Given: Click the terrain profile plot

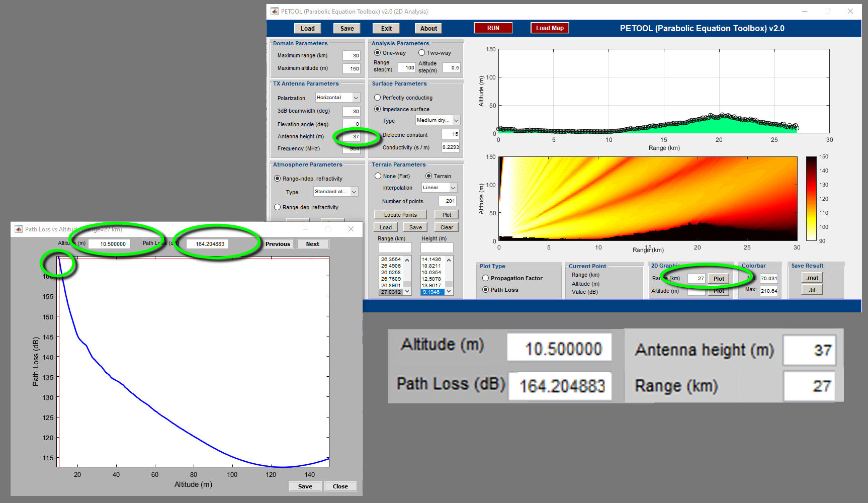Looking at the screenshot, I should [x=664, y=91].
